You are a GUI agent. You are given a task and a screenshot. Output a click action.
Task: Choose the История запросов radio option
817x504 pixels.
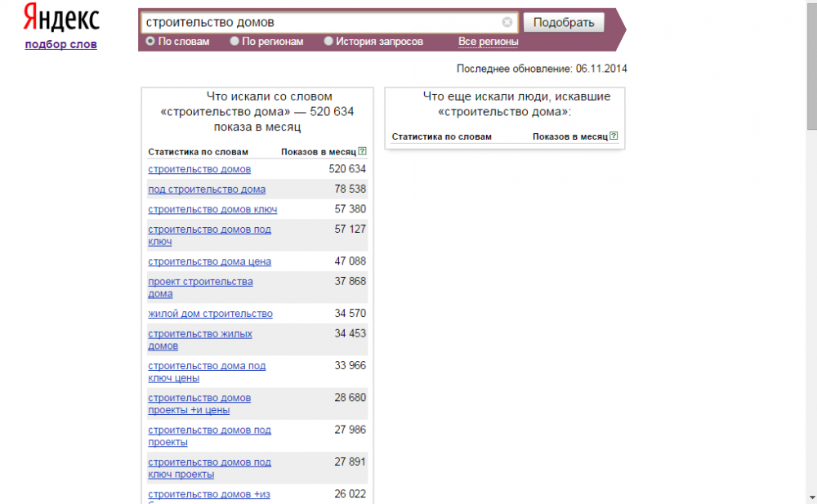tap(328, 41)
